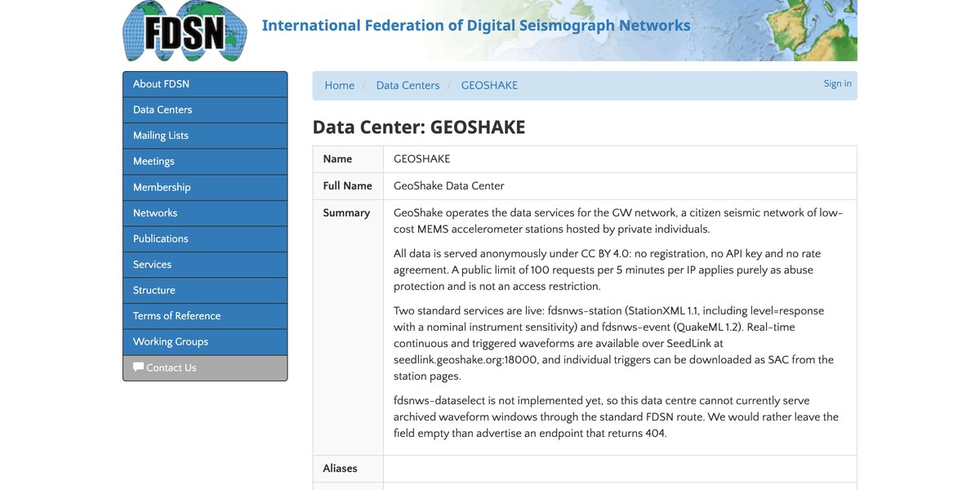980x490 pixels.
Task: Select Services in the sidebar
Action: pos(205,265)
